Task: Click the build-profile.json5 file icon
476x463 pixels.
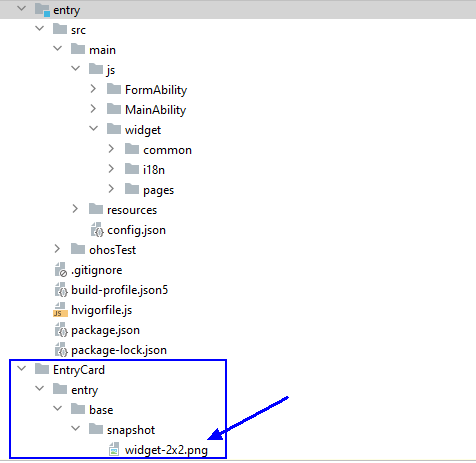Action: tap(61, 290)
